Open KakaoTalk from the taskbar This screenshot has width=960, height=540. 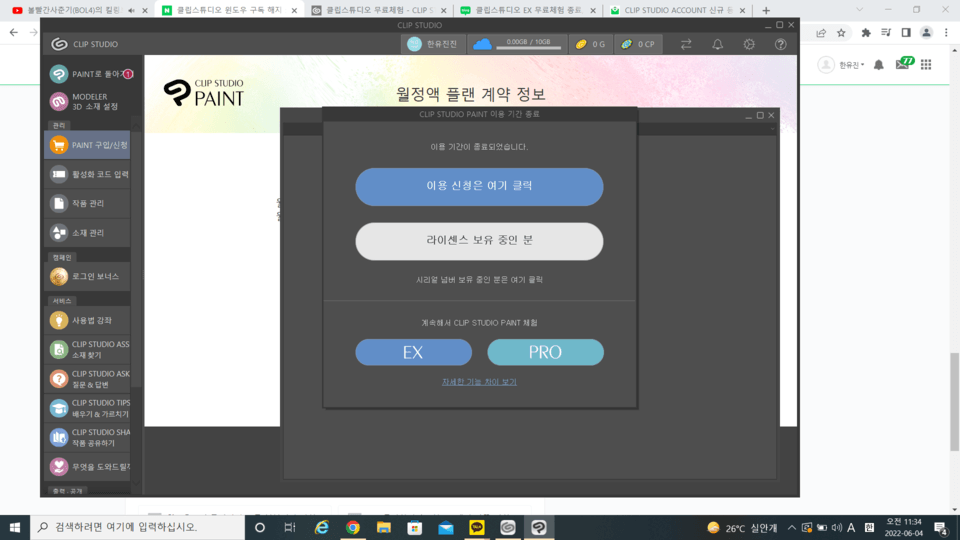point(476,527)
